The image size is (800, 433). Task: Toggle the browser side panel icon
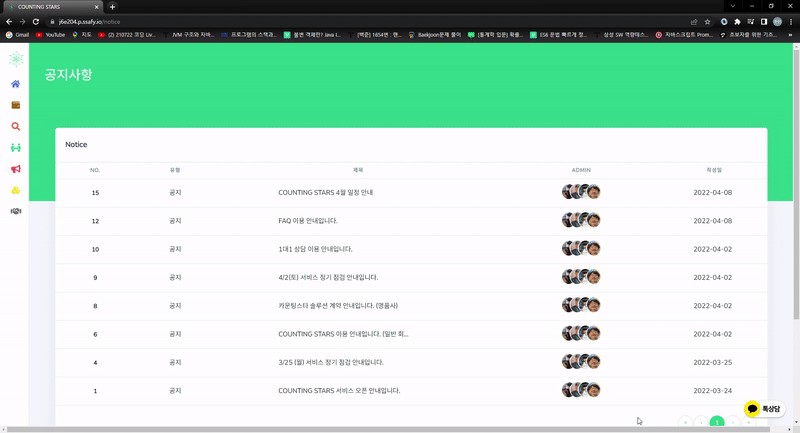pos(764,22)
